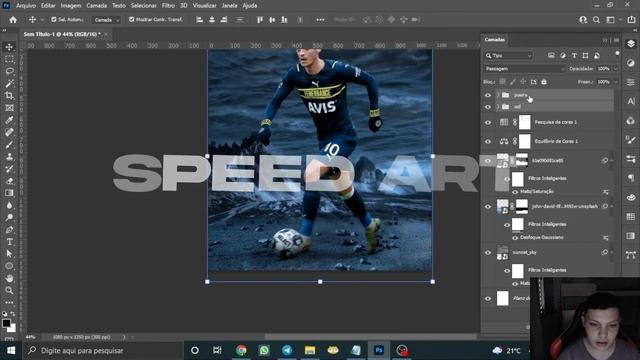
Task: Select the Path Selection tool
Action: 9,254
